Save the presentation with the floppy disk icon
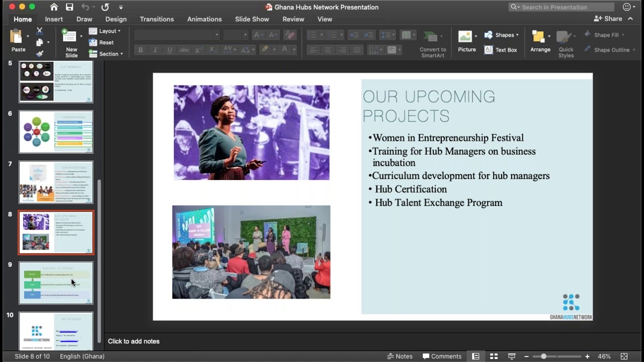 [x=69, y=7]
